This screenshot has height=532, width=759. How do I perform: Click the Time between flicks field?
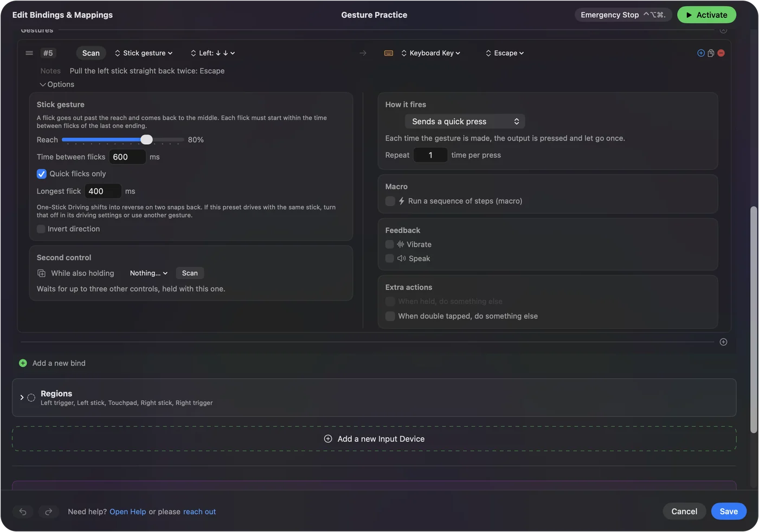tap(127, 157)
